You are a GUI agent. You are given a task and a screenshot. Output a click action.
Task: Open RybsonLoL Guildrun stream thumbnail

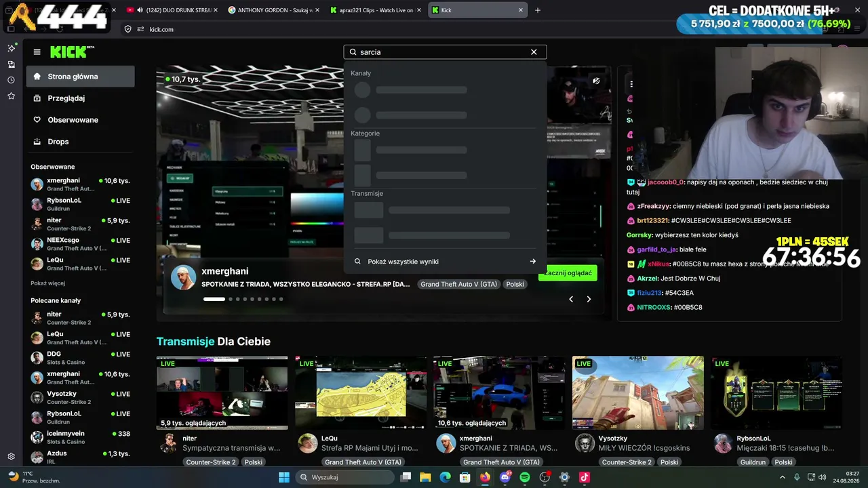776,392
